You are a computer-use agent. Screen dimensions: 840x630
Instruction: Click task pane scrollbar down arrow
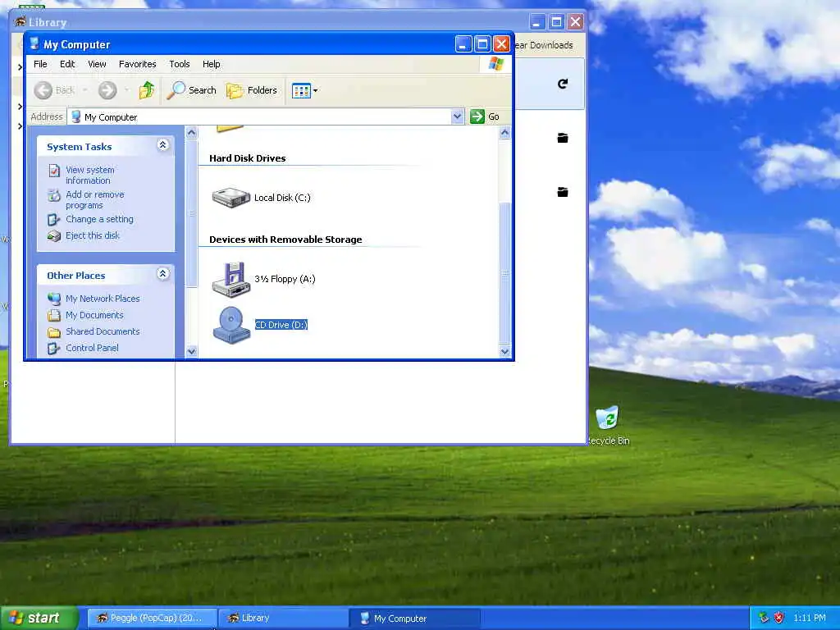point(191,351)
